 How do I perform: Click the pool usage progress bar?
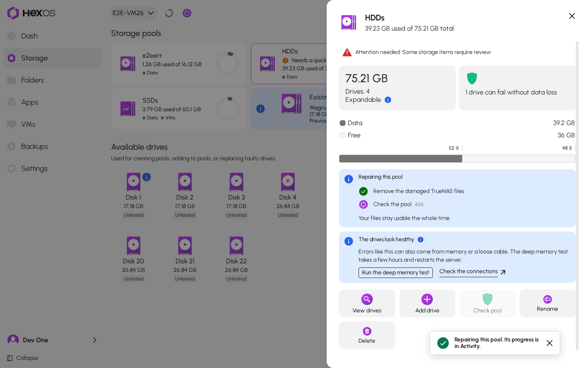(457, 159)
